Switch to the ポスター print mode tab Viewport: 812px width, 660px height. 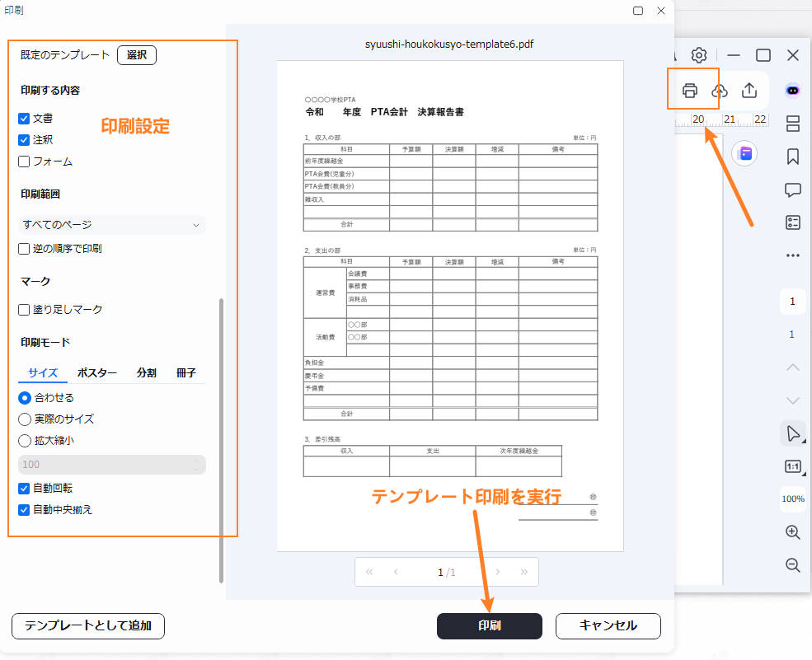coord(96,372)
